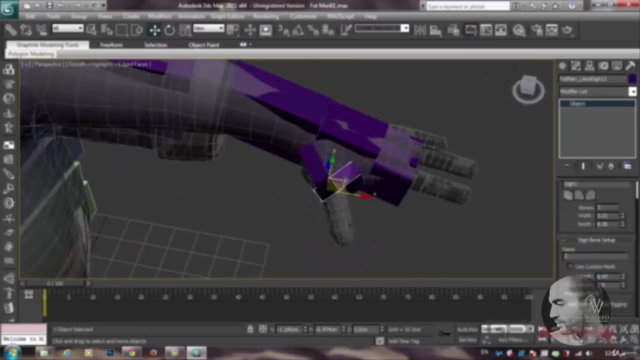Image resolution: width=640 pixels, height=360 pixels.
Task: Open the 3ds Max application menu logo
Action: [8, 9]
